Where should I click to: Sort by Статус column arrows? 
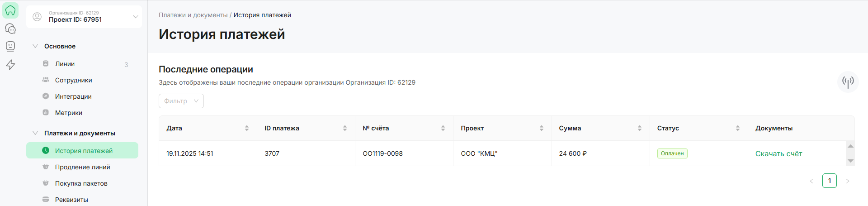pyautogui.click(x=738, y=128)
